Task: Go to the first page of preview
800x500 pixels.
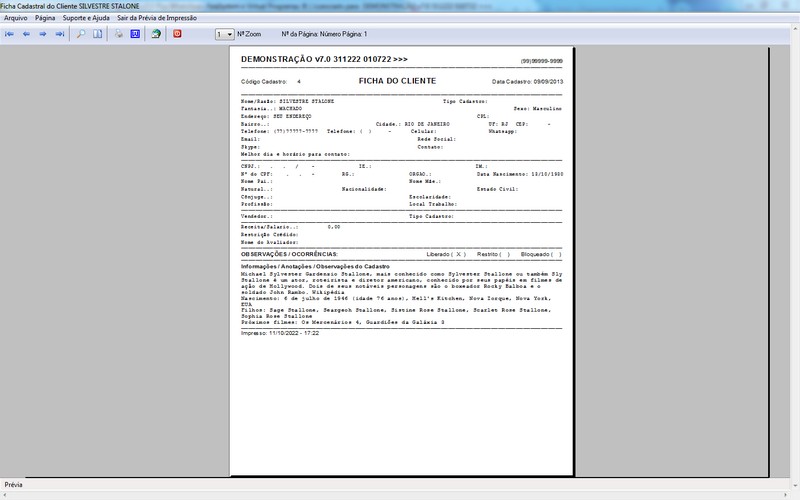Action: click(10, 34)
